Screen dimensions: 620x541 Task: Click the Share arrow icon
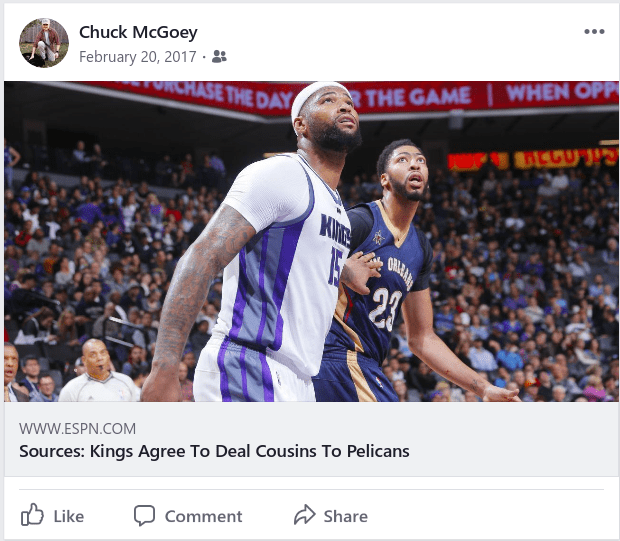pyautogui.click(x=304, y=515)
